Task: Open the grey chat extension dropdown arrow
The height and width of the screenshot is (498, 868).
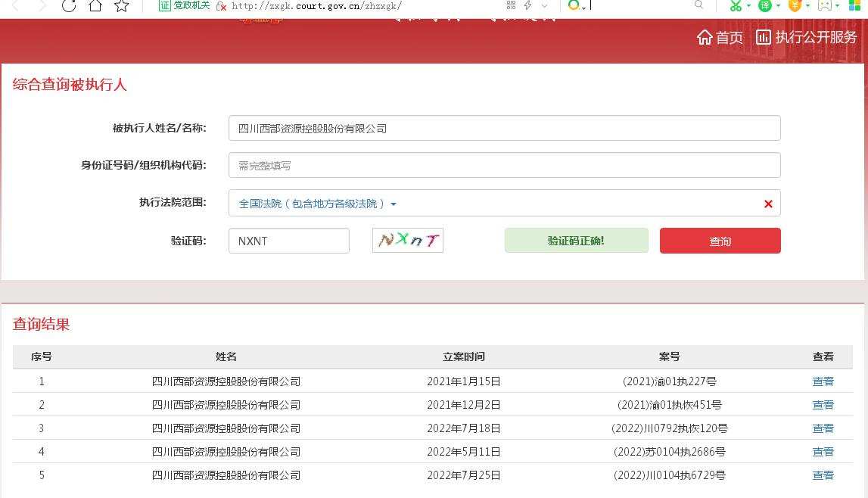Action: 837,5
